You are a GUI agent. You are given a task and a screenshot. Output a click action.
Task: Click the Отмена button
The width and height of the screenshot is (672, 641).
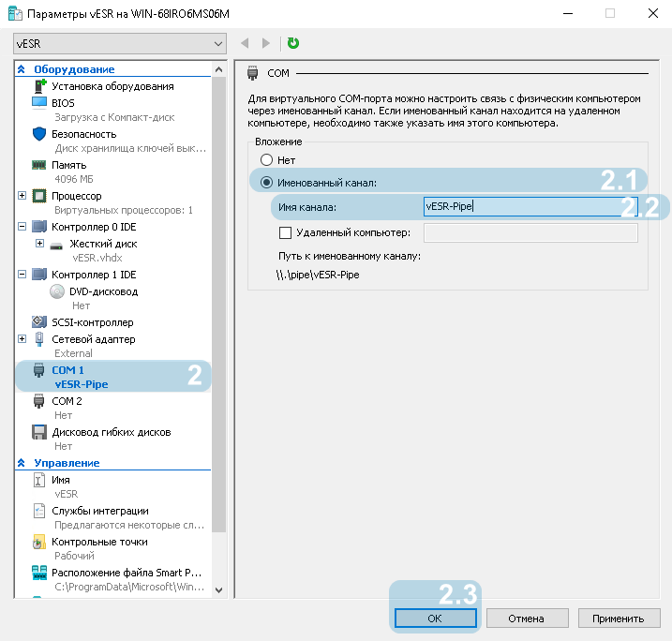point(527,619)
